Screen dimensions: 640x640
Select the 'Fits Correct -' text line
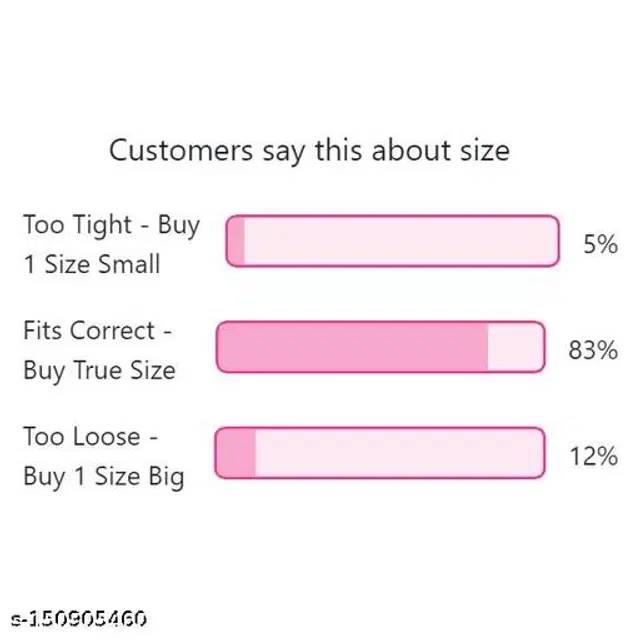(x=98, y=331)
